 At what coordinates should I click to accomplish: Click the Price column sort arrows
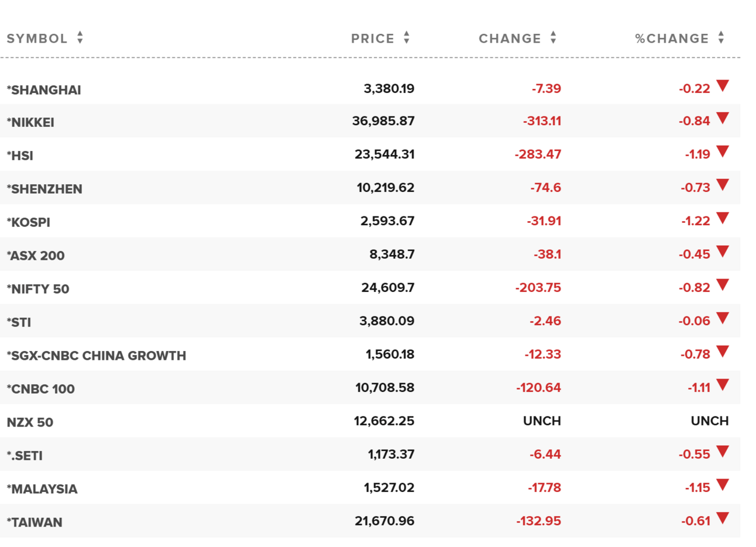click(x=407, y=38)
